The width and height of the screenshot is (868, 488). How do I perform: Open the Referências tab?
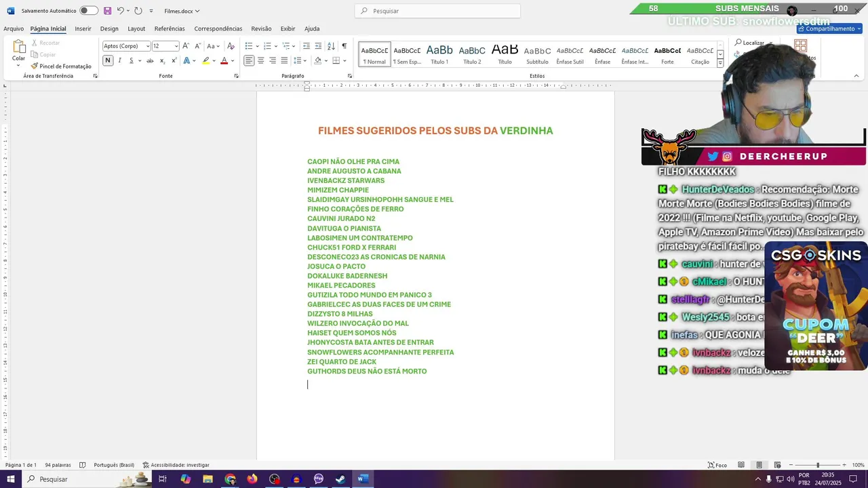click(x=170, y=28)
